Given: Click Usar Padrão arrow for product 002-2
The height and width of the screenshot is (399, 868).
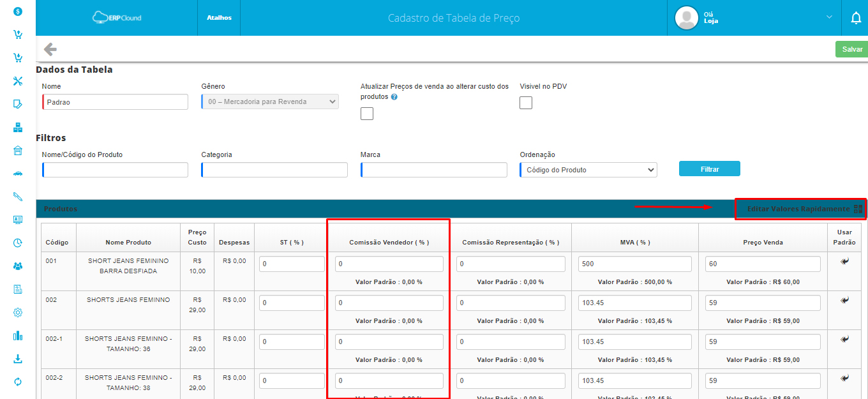Looking at the screenshot, I should click(845, 378).
